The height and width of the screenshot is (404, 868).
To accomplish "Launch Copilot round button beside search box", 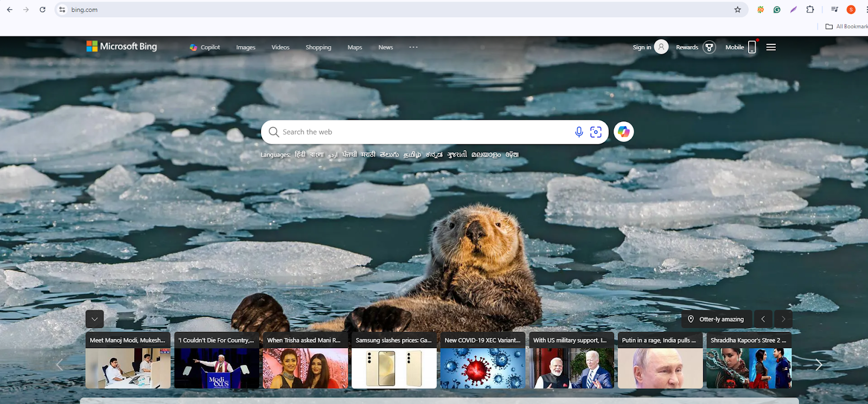I will (x=624, y=132).
